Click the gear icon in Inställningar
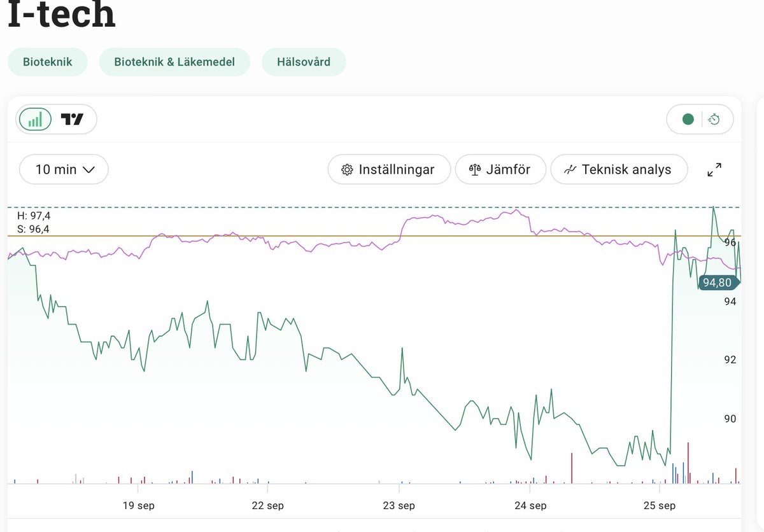764x532 pixels. point(347,170)
